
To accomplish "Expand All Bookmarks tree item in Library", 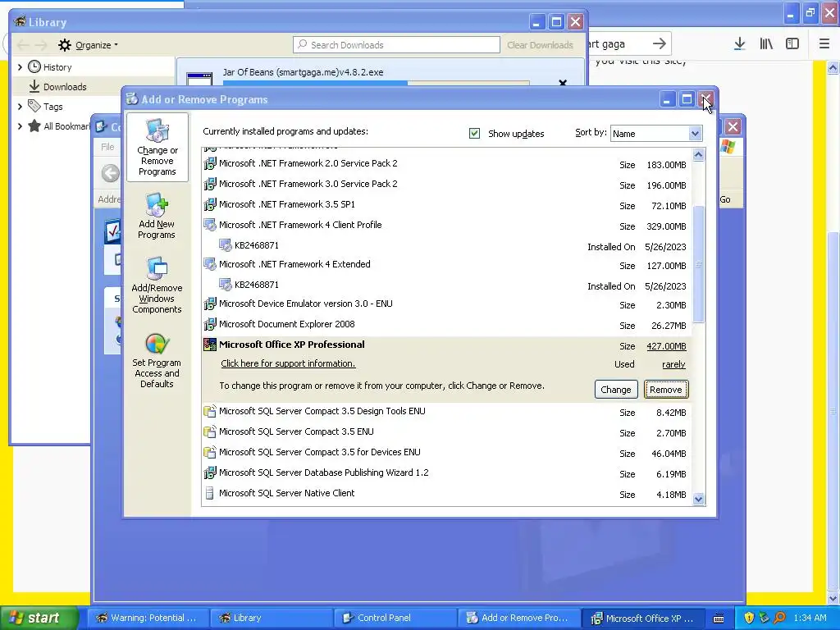I will (x=20, y=126).
